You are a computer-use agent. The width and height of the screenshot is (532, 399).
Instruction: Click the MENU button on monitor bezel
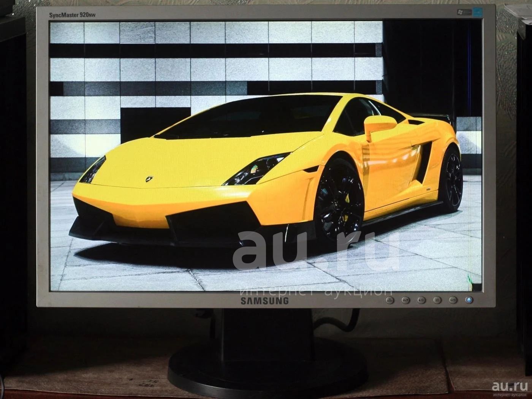389,300
